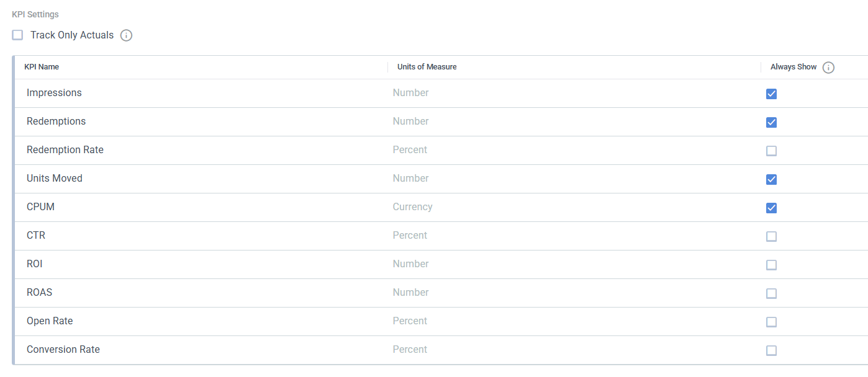Click the Units of Measure column header
868x377 pixels.
(x=427, y=67)
